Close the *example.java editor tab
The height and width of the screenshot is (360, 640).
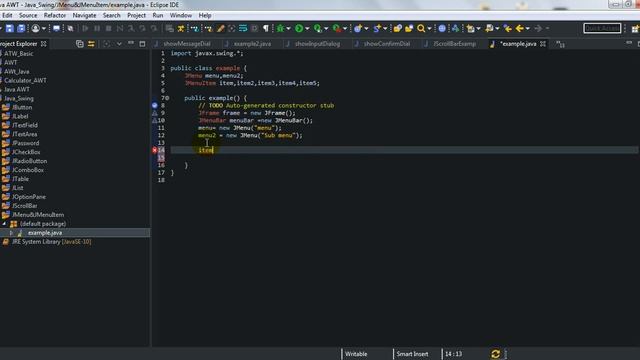543,44
